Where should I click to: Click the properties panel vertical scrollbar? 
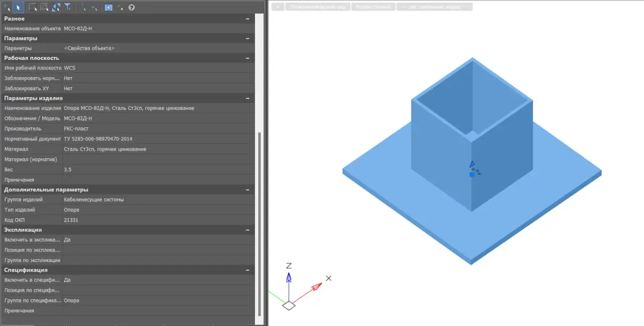click(x=260, y=222)
